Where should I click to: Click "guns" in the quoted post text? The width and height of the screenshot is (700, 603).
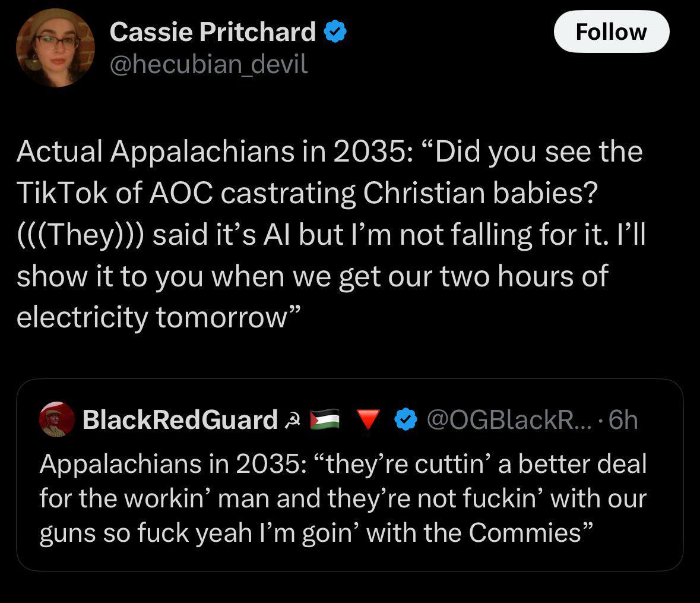pos(65,532)
